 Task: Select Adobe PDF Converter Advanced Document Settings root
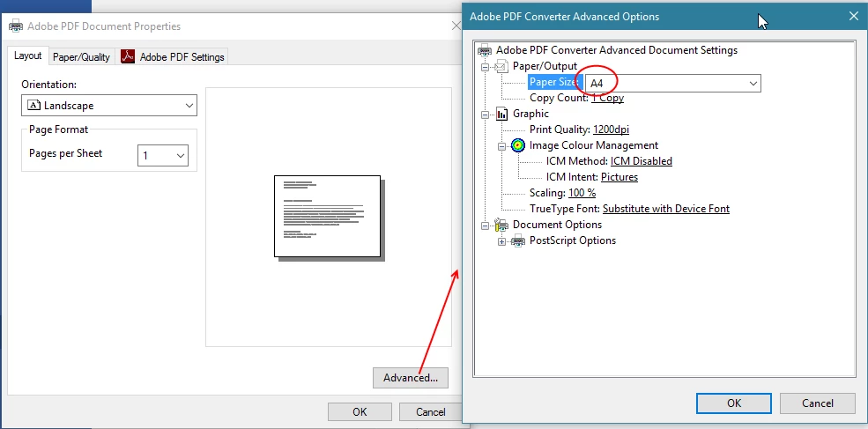tap(617, 50)
